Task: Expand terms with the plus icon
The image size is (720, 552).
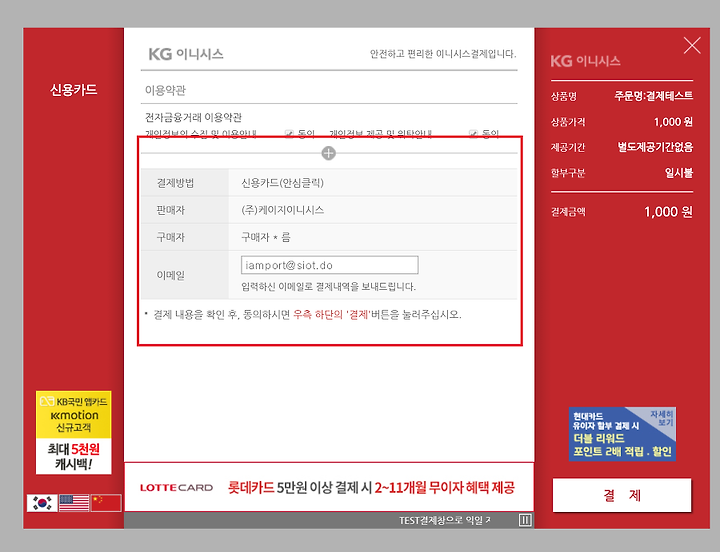Action: tap(328, 153)
